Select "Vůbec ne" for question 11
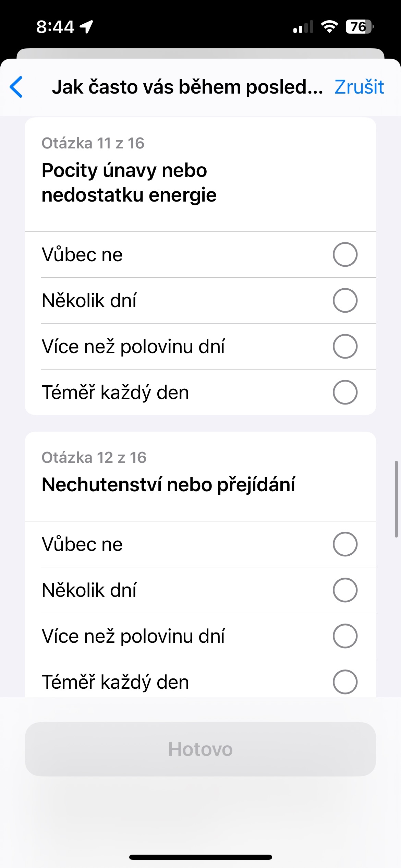Screen dimensions: 401x868 pos(345,255)
